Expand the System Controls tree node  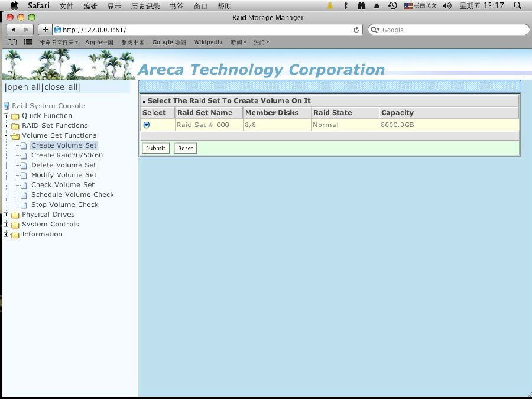pyautogui.click(x=6, y=225)
